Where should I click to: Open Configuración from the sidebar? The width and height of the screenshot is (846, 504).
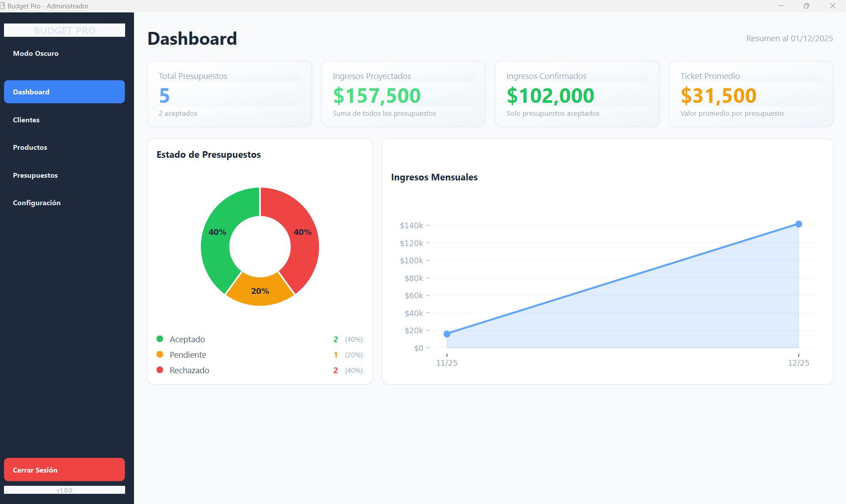click(36, 203)
